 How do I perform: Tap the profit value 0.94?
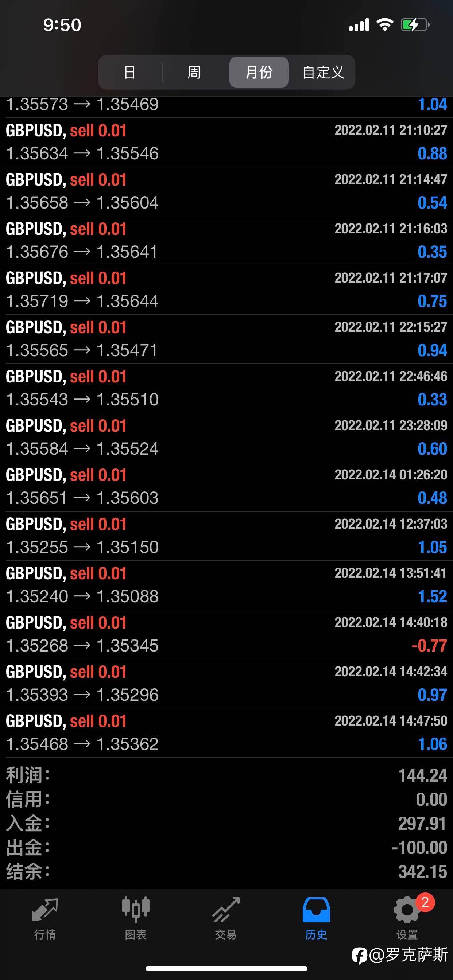coord(432,350)
